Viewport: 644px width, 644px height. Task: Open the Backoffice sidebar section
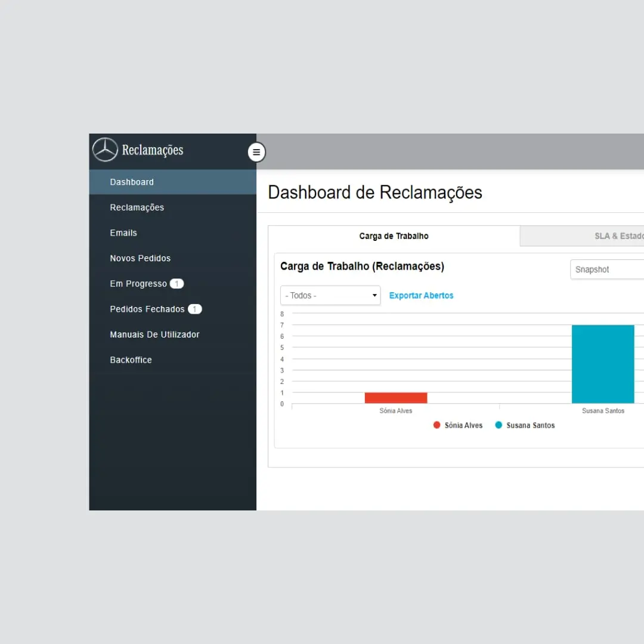coord(131,360)
